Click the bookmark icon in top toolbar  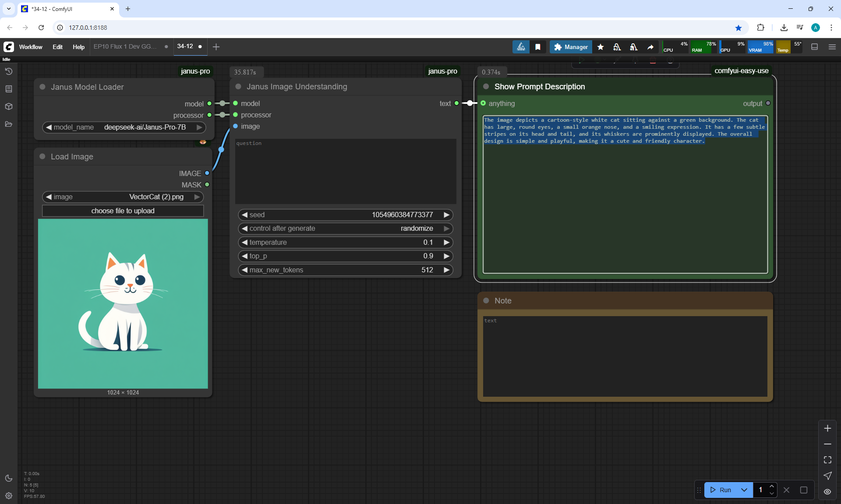tap(538, 47)
